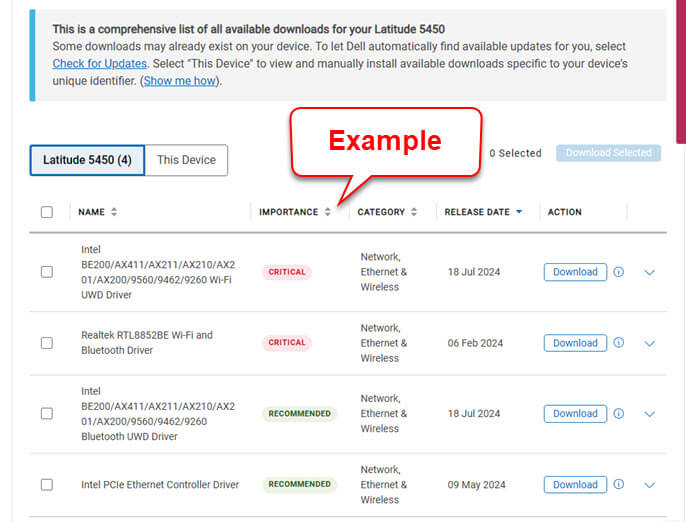Click Realtek RTL8852BE Wi-Fi and Bluetooth Driver name
Image resolution: width=686 pixels, height=522 pixels.
click(147, 343)
